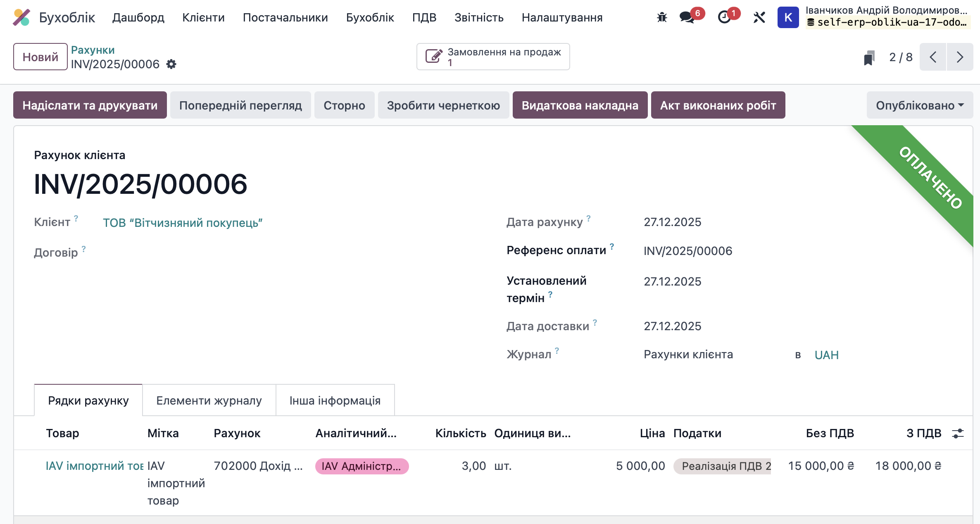Click the Видаткова накладна button

point(580,105)
